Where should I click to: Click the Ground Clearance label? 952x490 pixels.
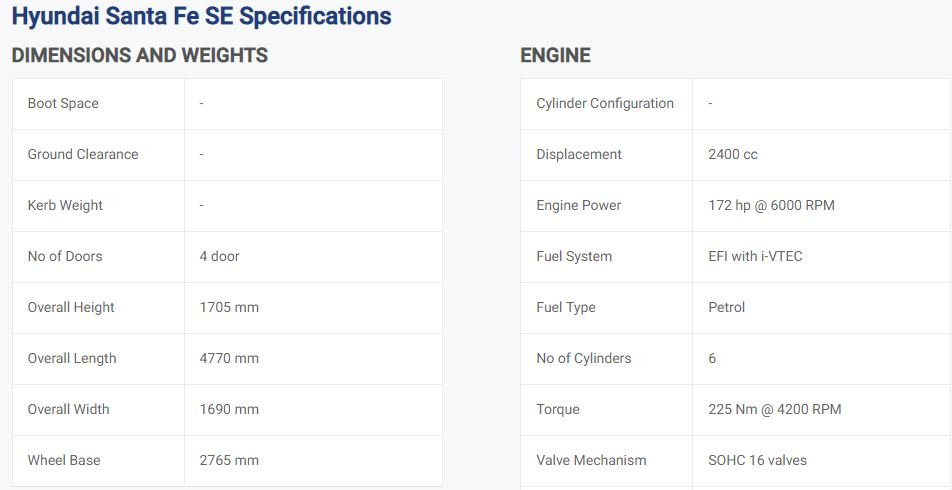click(x=83, y=154)
